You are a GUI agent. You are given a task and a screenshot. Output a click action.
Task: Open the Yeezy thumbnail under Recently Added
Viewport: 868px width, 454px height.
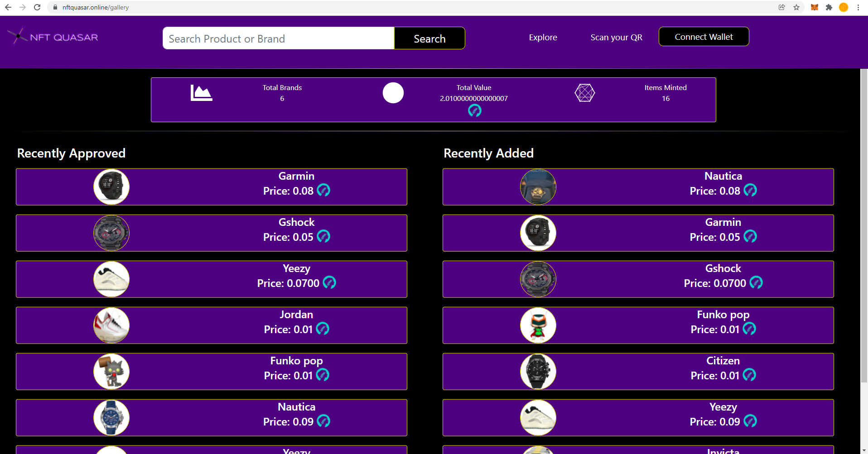click(x=538, y=418)
